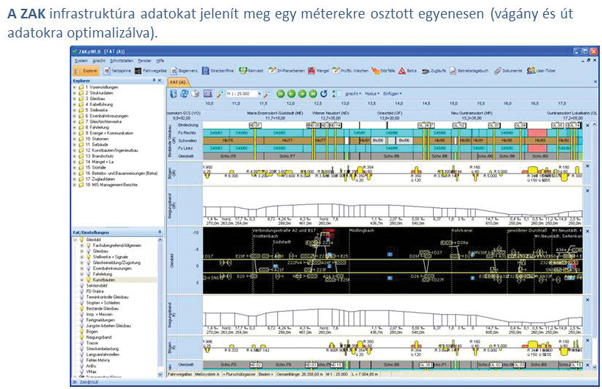The width and height of the screenshot is (602, 389).
Task: Click the last green navigation arrow
Action: (313, 94)
